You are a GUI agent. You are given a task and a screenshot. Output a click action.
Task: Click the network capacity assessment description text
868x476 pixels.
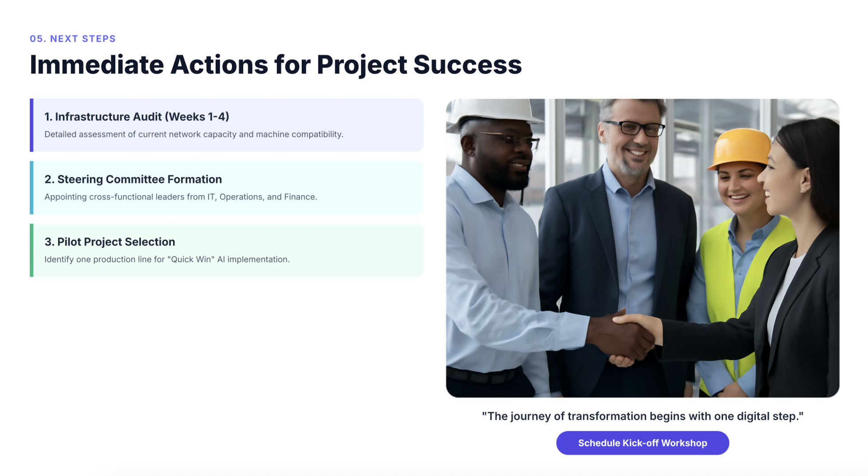pyautogui.click(x=194, y=134)
